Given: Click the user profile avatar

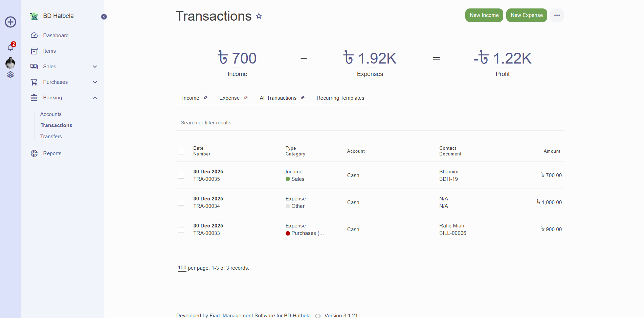Looking at the screenshot, I should (x=10, y=63).
